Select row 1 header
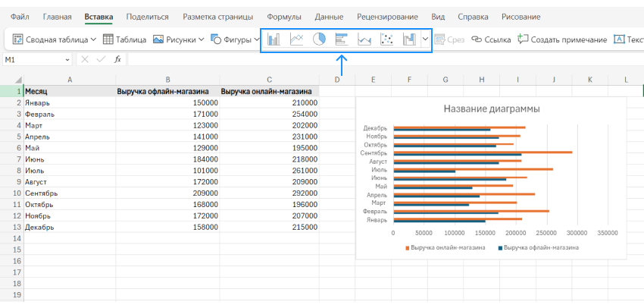 tap(12, 91)
